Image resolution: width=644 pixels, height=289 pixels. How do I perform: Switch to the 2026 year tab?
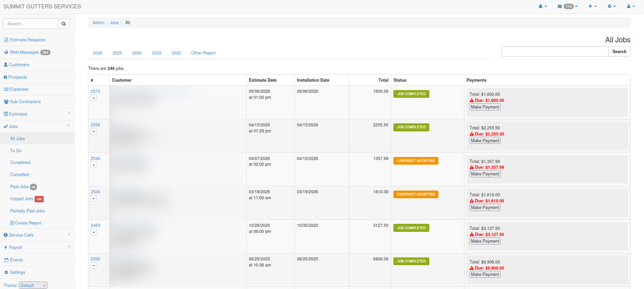point(97,53)
